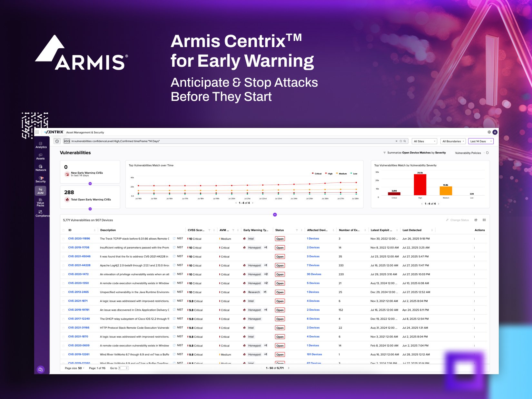Expand the Total Open Early Warning CVEs chevron
The height and width of the screenshot is (399, 532).
click(90, 209)
